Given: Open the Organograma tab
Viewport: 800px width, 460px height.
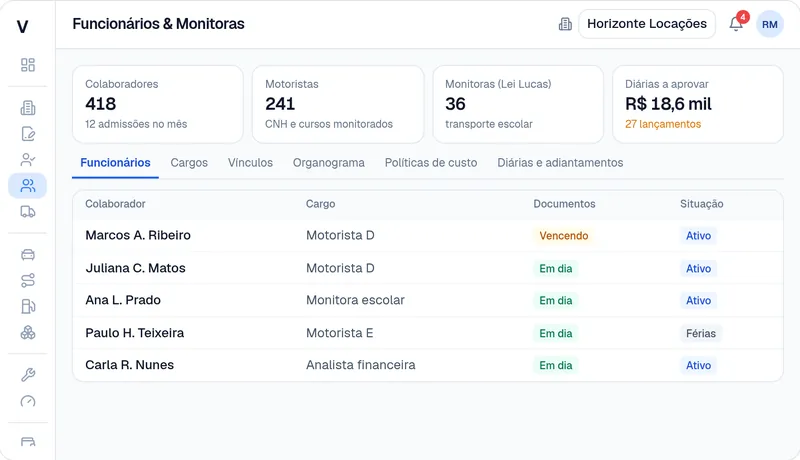Looking at the screenshot, I should tap(329, 163).
